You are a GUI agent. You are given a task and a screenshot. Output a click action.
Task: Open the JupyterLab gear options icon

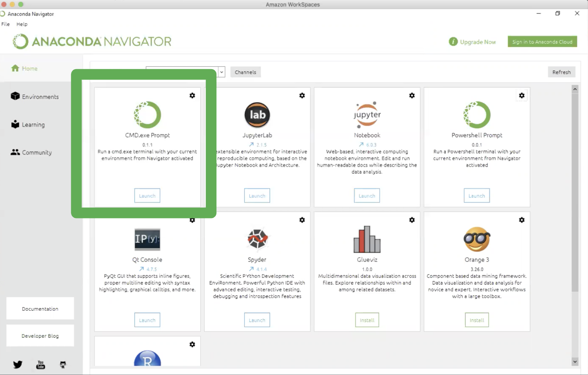[x=302, y=95]
